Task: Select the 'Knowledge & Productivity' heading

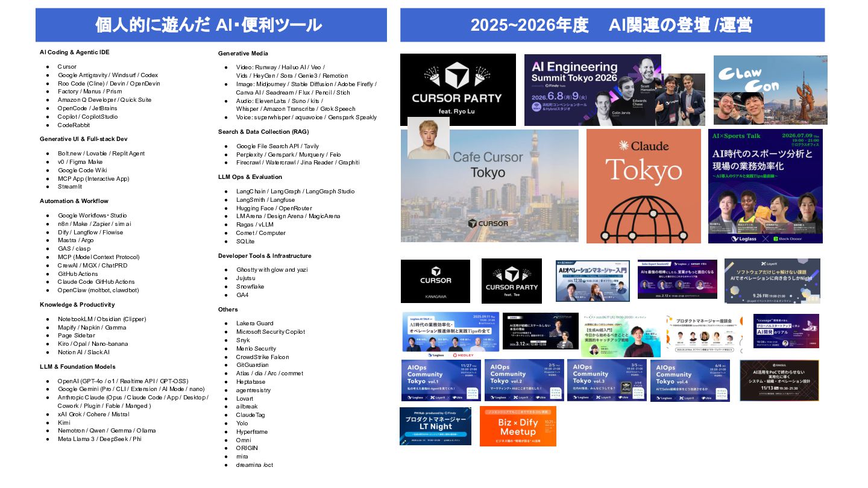Action: click(x=77, y=305)
